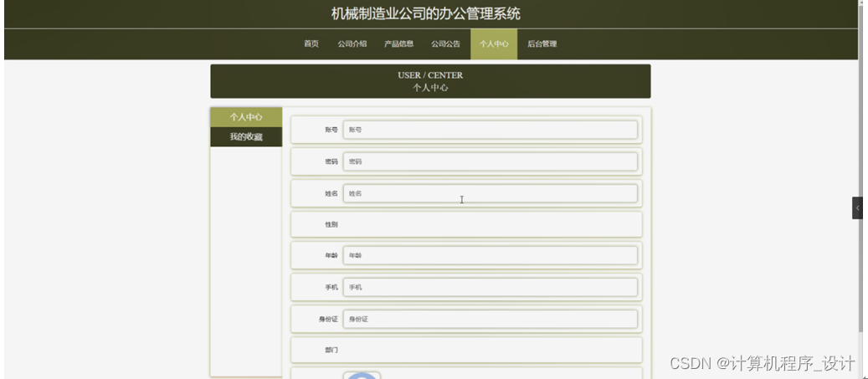
Task: Click the 身份证 input field
Action: click(490, 320)
